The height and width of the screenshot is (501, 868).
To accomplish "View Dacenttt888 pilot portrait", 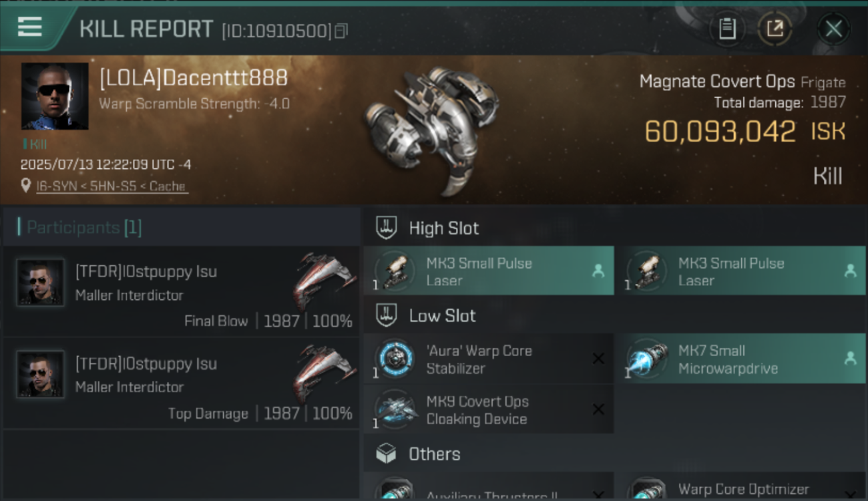I will (55, 96).
